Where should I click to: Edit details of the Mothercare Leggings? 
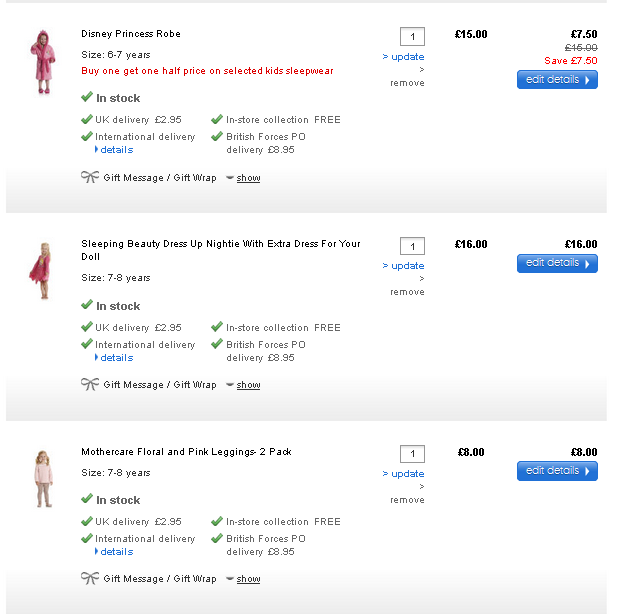(x=557, y=471)
